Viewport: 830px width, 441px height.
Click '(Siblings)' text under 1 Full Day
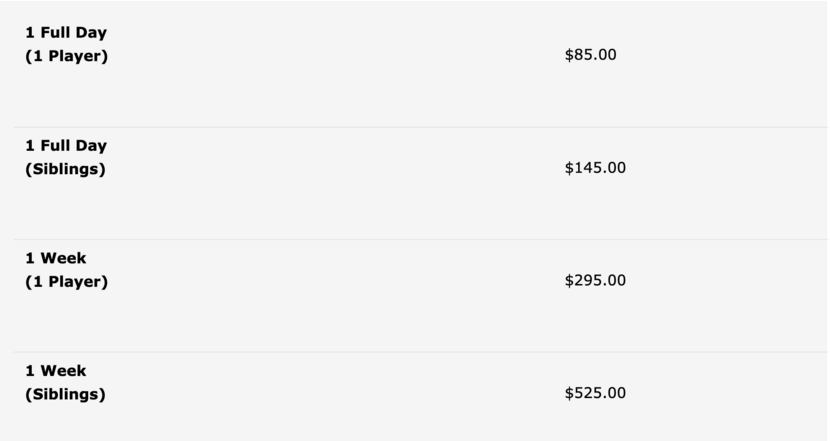point(66,169)
